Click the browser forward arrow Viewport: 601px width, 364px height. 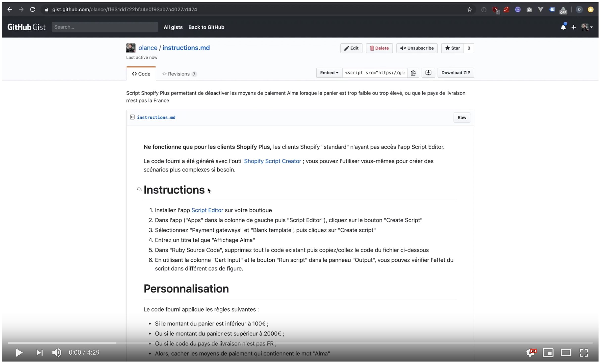tap(21, 9)
